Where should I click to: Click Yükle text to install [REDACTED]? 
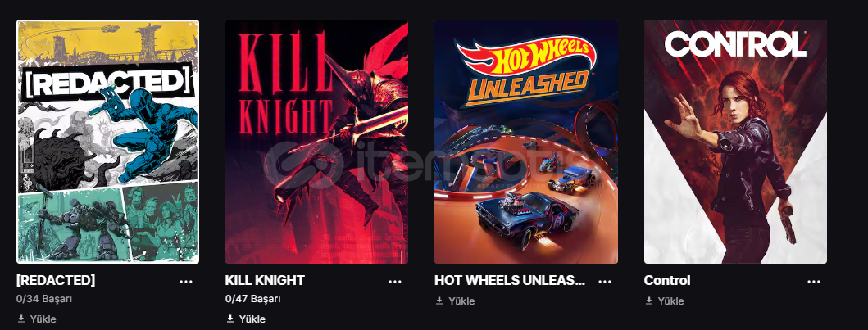pos(43,319)
